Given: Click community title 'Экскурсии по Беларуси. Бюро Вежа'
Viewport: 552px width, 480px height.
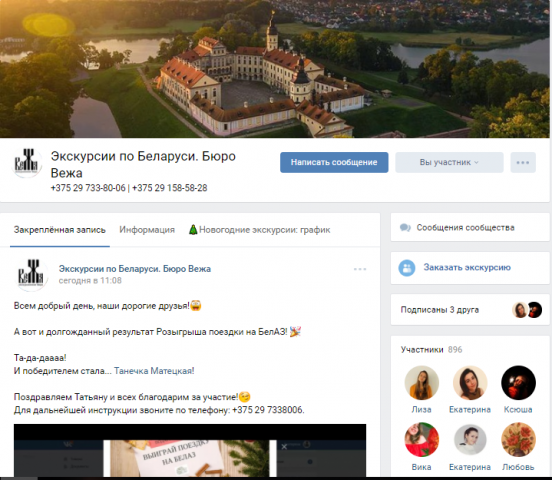Looking at the screenshot, I should point(143,164).
